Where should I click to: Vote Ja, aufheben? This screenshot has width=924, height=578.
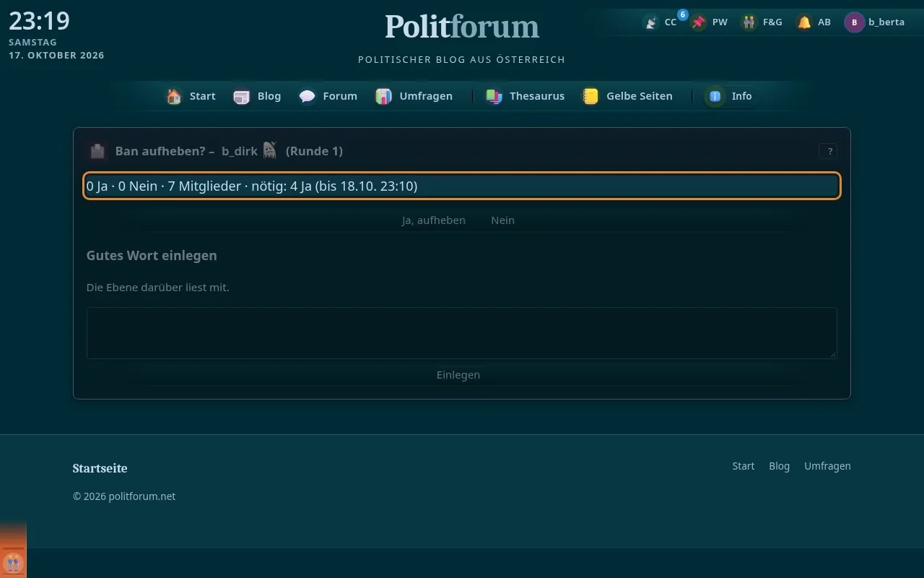click(x=434, y=220)
